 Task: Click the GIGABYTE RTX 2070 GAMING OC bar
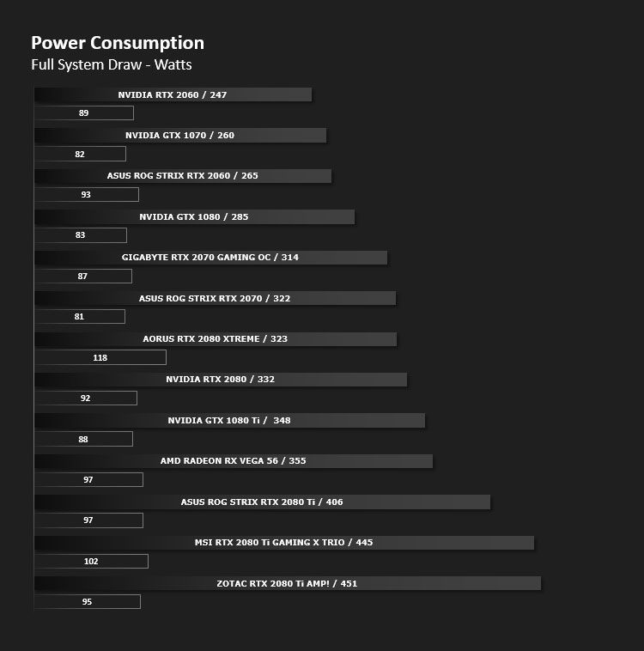point(210,258)
